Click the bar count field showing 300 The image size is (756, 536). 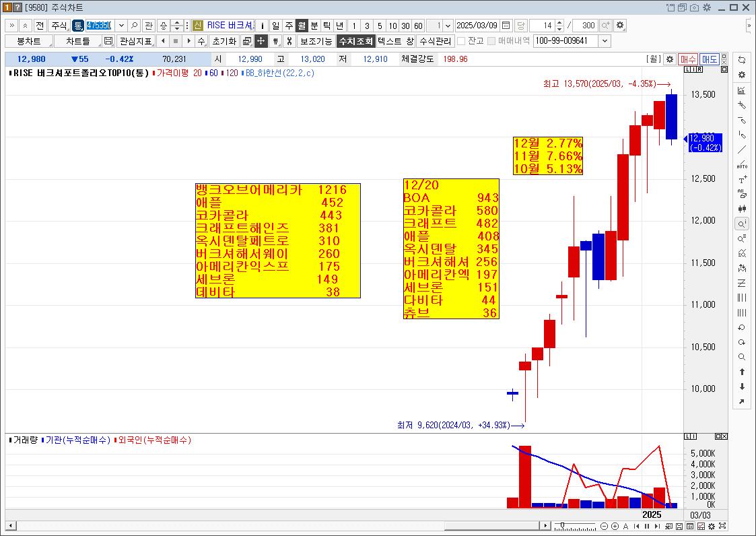pos(586,26)
